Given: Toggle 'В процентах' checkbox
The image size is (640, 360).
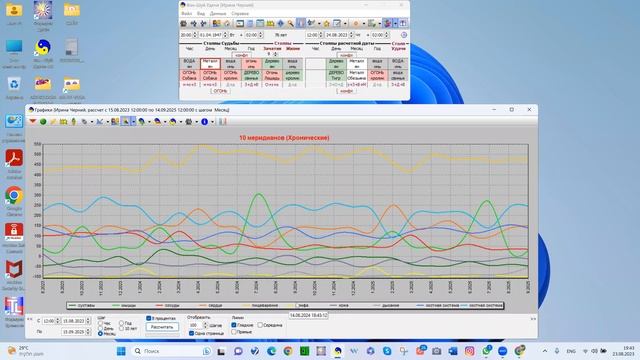Looking at the screenshot, I should coord(149,318).
